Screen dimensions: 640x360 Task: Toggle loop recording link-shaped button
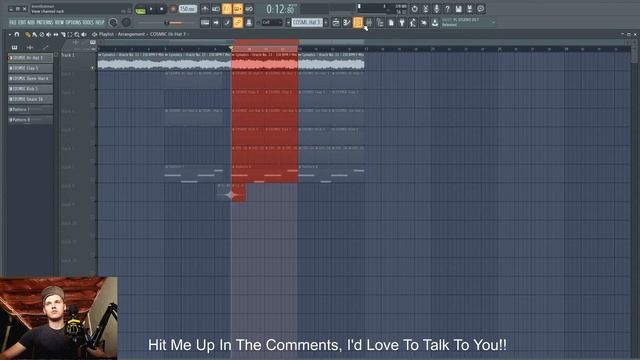pyautogui.click(x=249, y=9)
